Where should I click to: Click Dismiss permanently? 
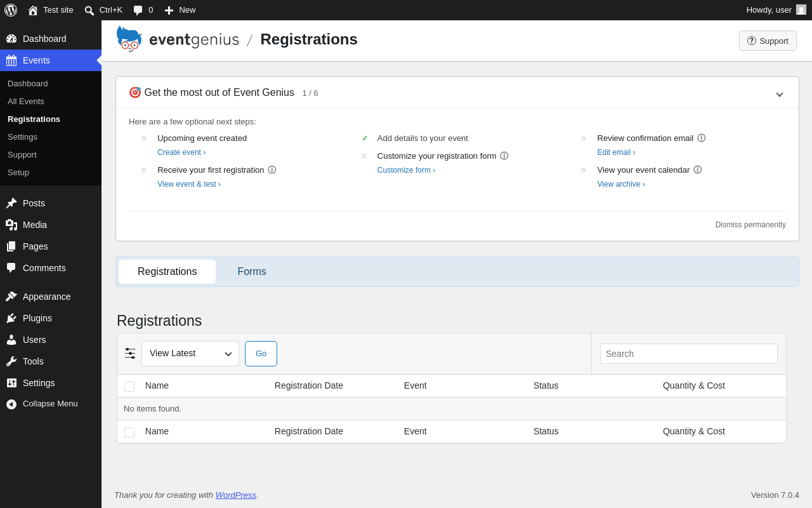(750, 225)
